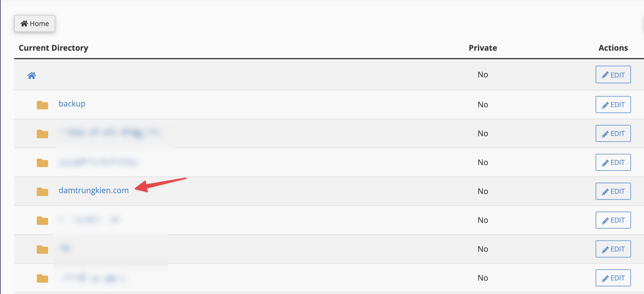Image resolution: width=644 pixels, height=294 pixels.
Task: Edit the damtrungkien.com folder privacy
Action: [613, 191]
